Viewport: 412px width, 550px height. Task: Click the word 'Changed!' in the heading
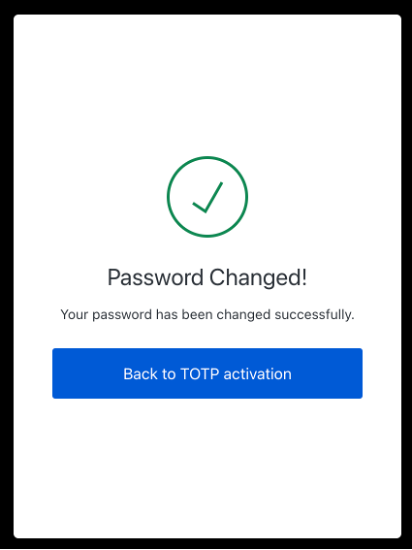tap(258, 277)
